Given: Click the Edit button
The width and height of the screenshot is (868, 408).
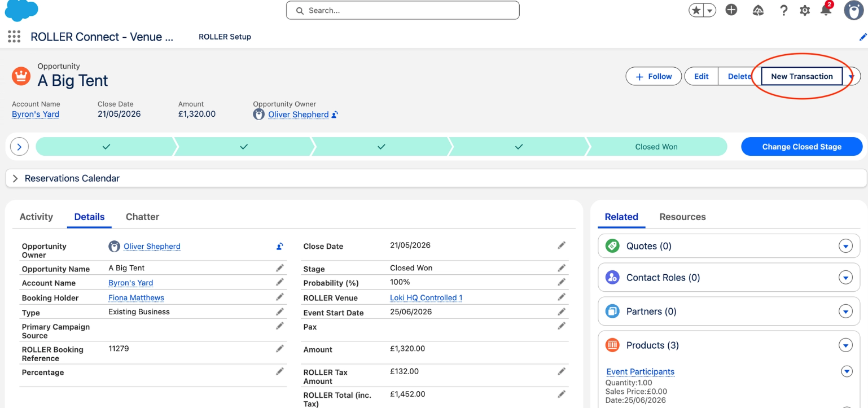Looking at the screenshot, I should 702,76.
